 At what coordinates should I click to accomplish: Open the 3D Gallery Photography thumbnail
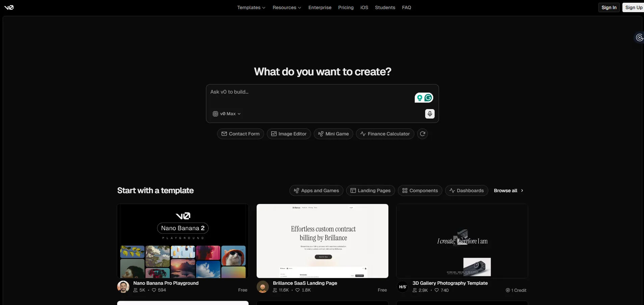tap(462, 241)
